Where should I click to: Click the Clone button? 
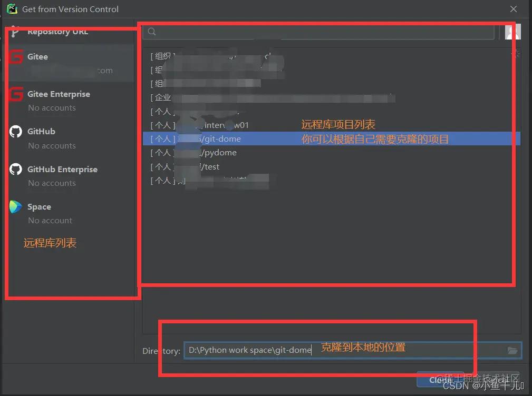coord(440,380)
